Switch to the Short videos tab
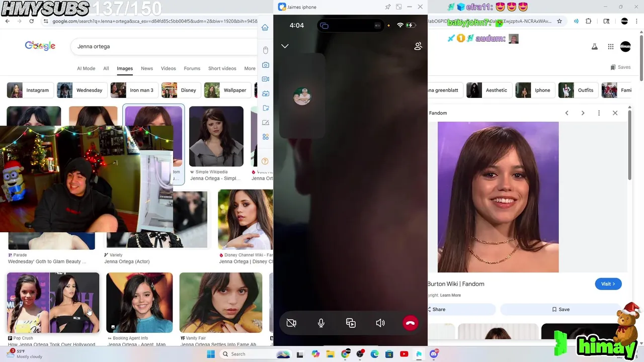 point(222,68)
